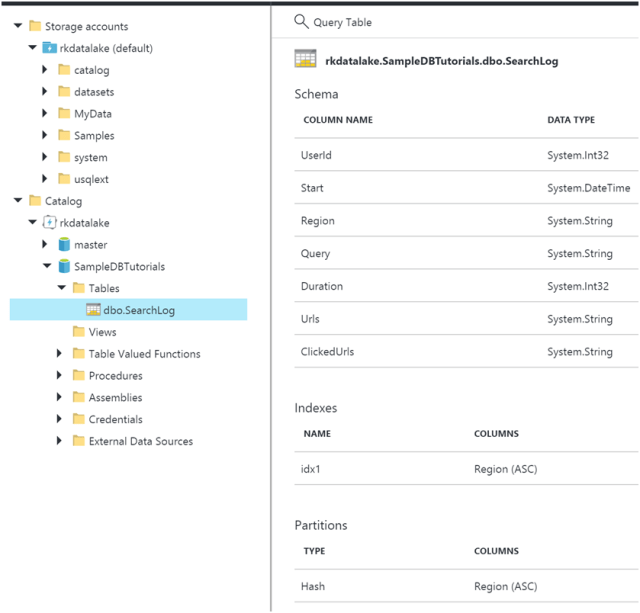Select the master database label
Screen dimensions: 640x613
91,245
